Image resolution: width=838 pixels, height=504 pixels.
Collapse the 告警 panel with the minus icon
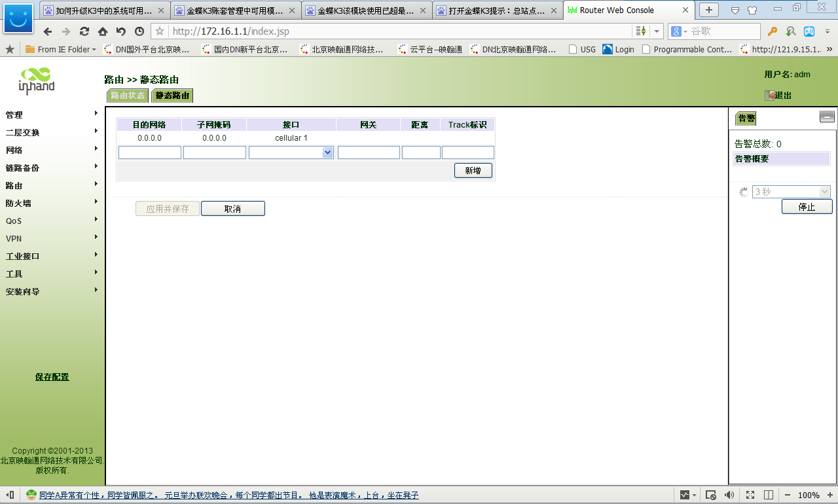coord(827,117)
